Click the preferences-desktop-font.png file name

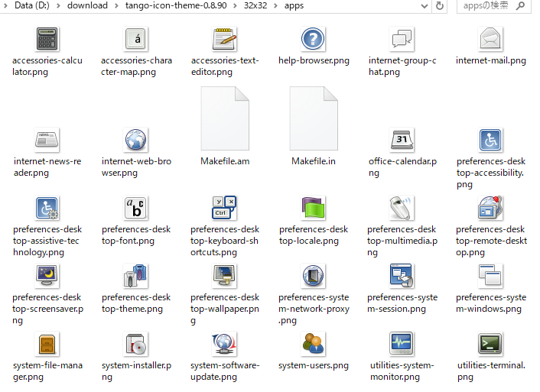point(136,235)
